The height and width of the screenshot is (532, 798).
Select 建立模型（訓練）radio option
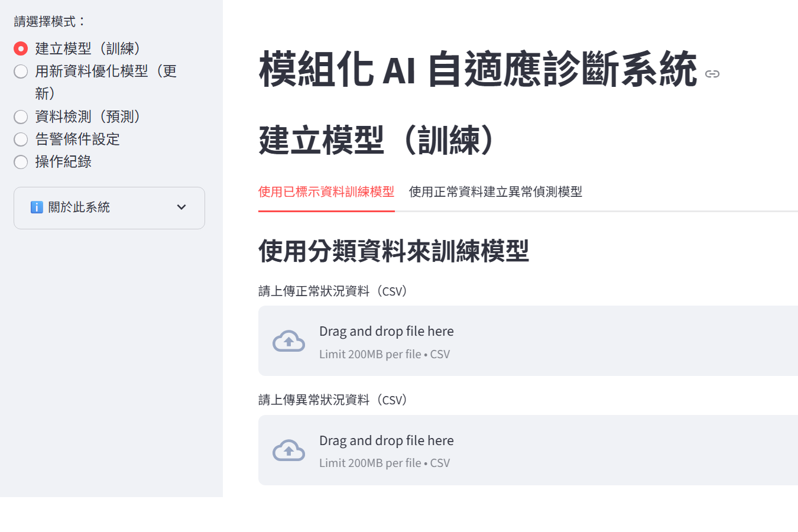pos(21,48)
